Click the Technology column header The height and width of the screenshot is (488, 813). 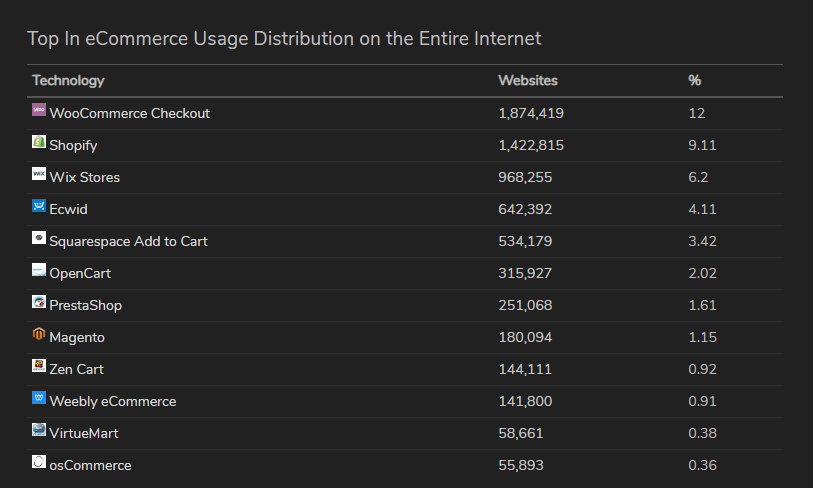68,81
